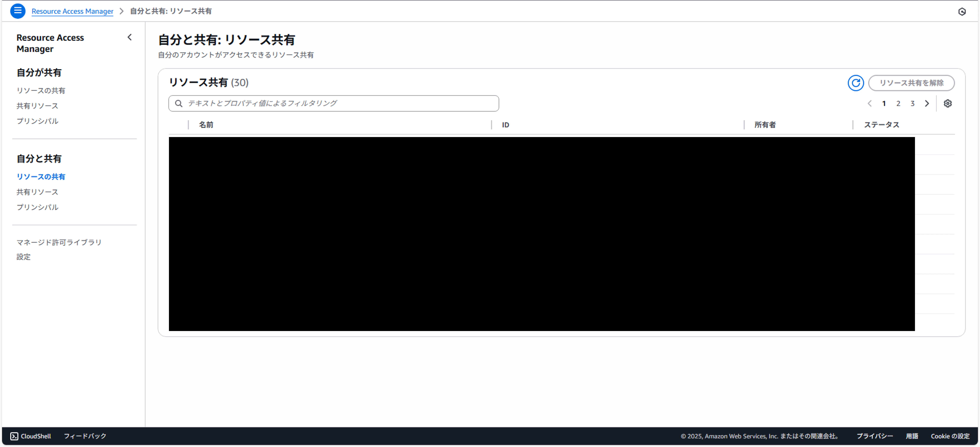Go to page 3
Screen dimensions: 980x447
(912, 103)
